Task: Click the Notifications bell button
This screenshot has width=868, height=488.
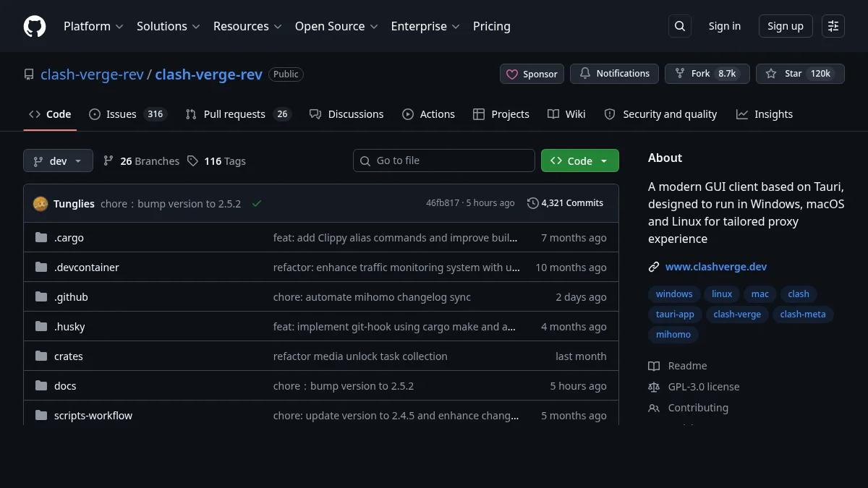Action: pyautogui.click(x=614, y=74)
